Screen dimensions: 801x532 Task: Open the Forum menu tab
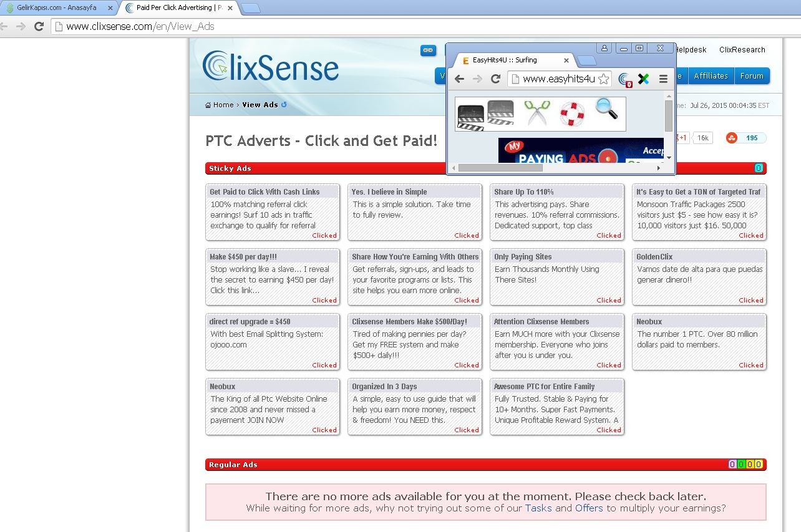pyautogui.click(x=751, y=76)
